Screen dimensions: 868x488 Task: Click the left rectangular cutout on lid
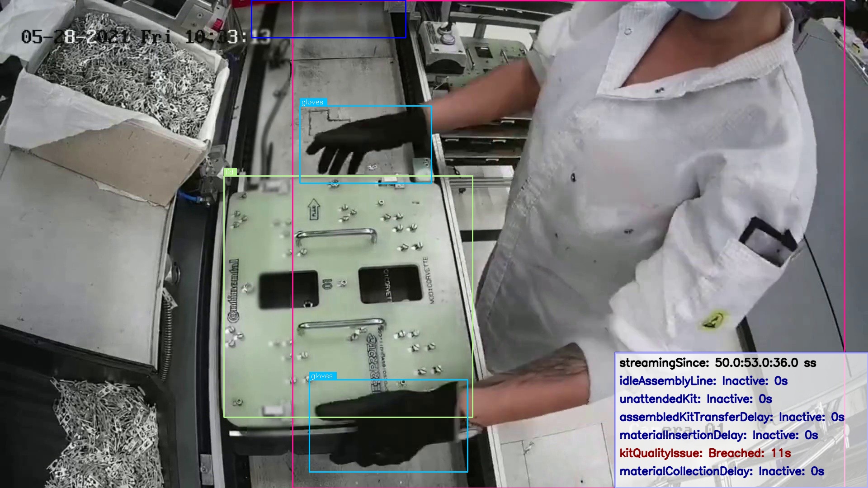(288, 290)
